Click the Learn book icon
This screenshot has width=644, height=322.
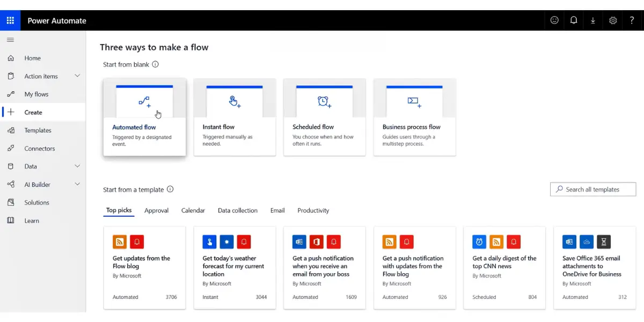pos(11,221)
